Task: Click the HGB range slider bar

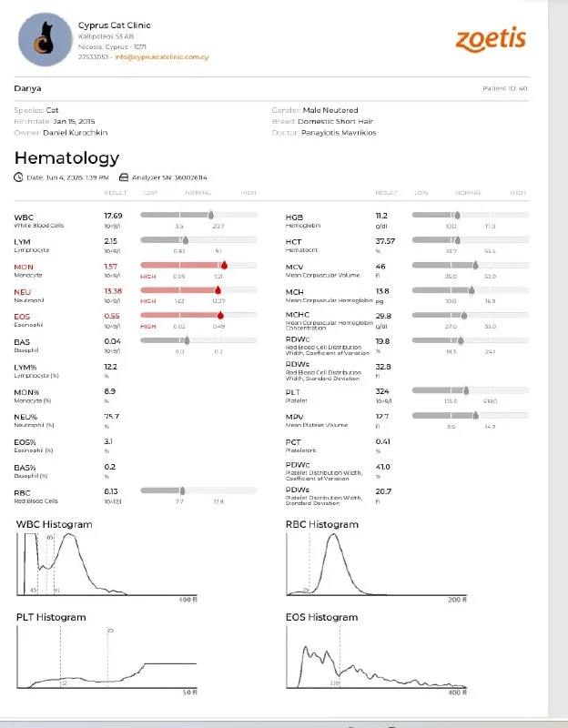Action: (470, 215)
